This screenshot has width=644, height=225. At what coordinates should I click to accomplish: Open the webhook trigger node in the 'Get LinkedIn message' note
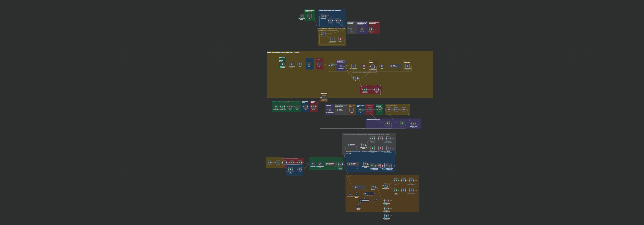pyautogui.click(x=269, y=163)
